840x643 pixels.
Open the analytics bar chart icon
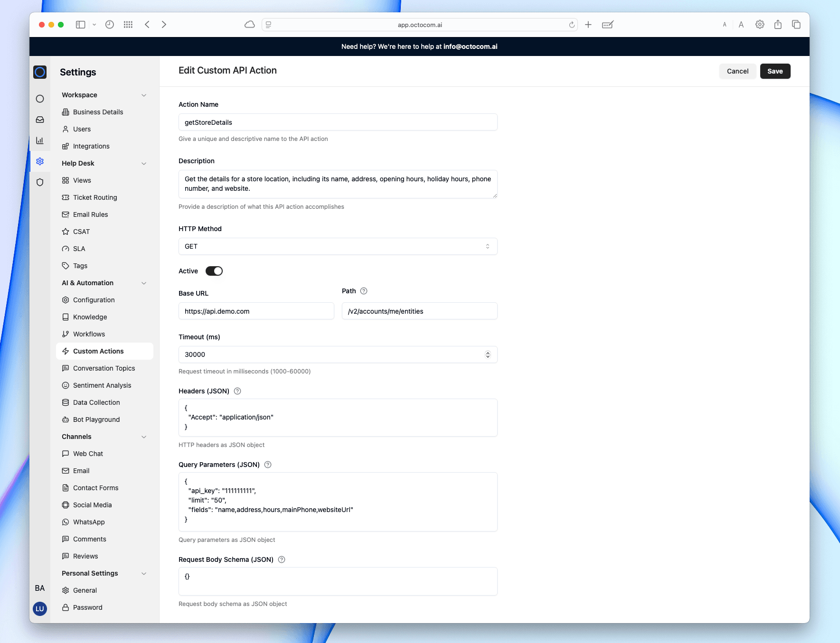(40, 140)
